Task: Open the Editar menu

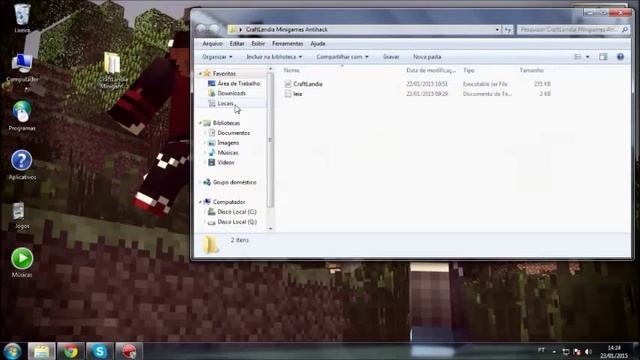Action: click(x=237, y=44)
